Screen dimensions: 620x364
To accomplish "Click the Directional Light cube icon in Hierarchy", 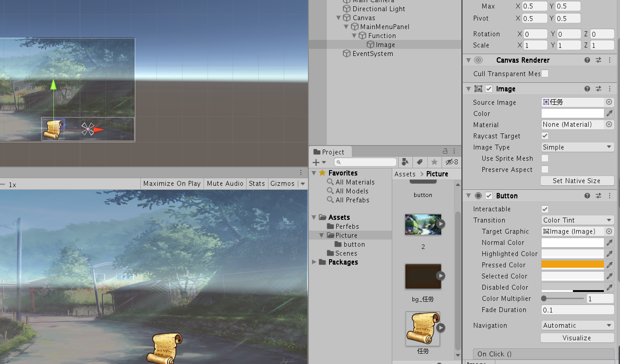I will coord(347,9).
